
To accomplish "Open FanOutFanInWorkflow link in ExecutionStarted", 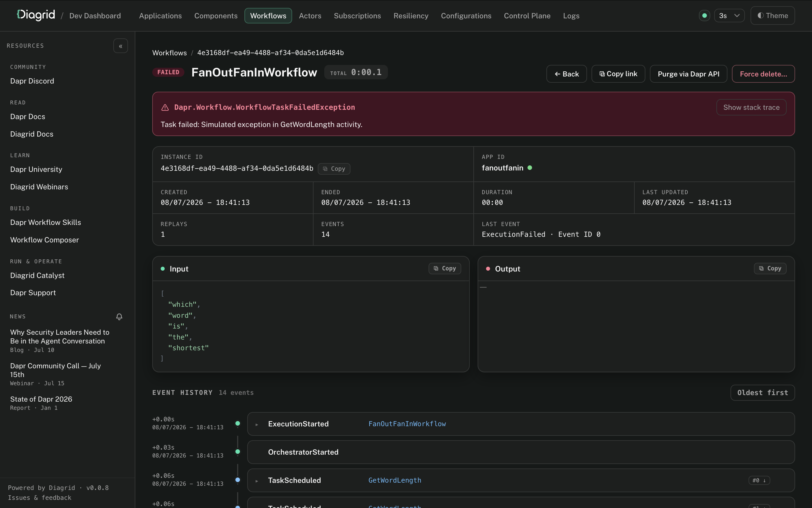I will [407, 424].
